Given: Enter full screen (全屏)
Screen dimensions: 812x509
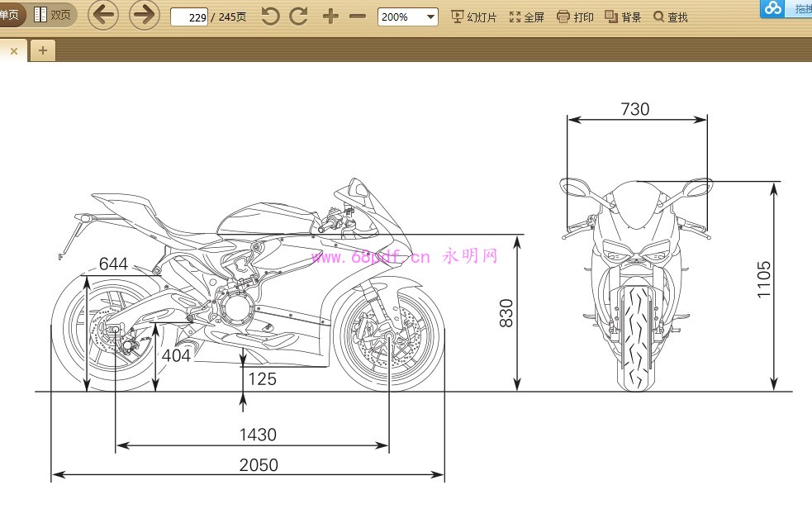Looking at the screenshot, I should (527, 17).
